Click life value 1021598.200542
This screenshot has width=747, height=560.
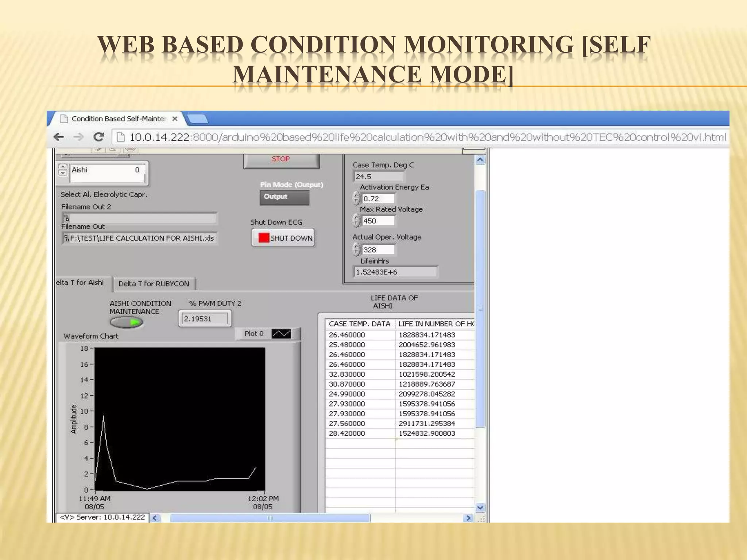pos(435,374)
